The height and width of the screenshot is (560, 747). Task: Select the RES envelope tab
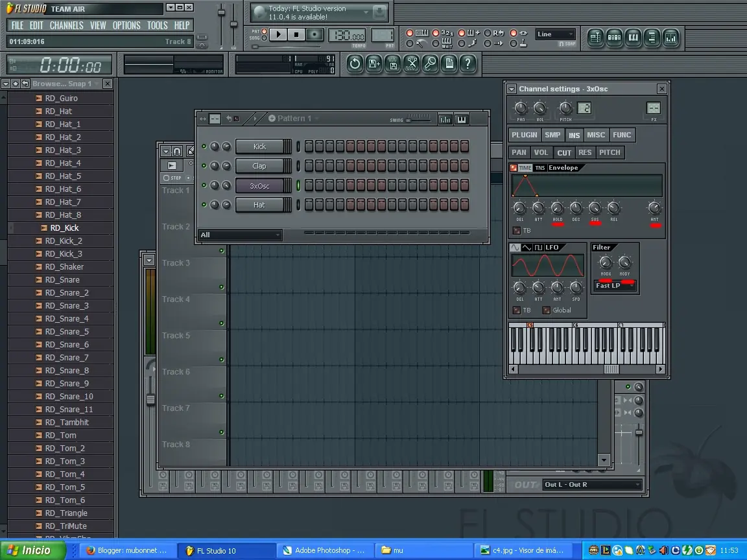tap(584, 152)
